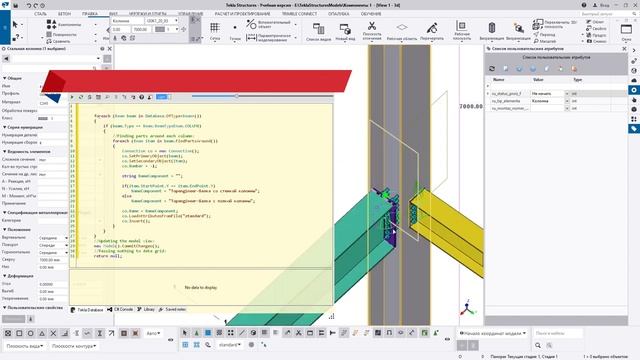Select the Плоскость отсечения scissors icon
Viewport: 640px width, 360px height.
pyautogui.click(x=372, y=26)
